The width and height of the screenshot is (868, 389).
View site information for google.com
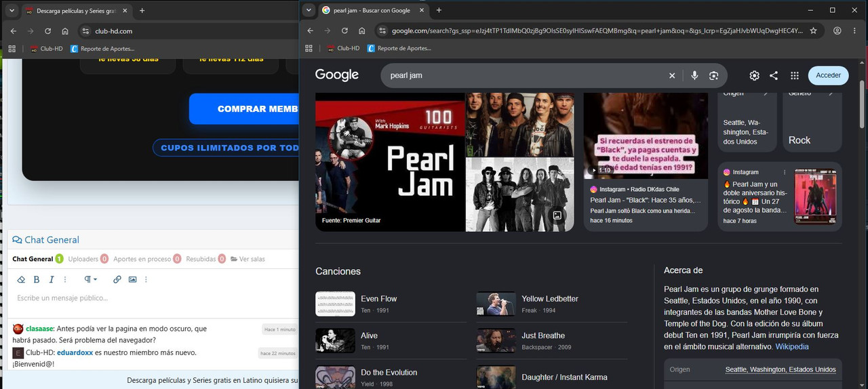coord(382,30)
